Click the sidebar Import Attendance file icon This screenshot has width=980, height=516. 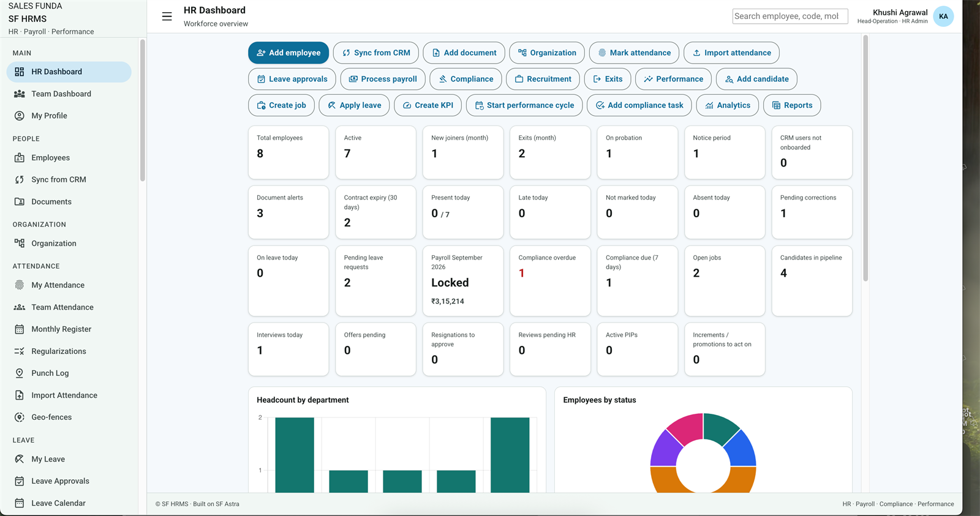(x=20, y=395)
